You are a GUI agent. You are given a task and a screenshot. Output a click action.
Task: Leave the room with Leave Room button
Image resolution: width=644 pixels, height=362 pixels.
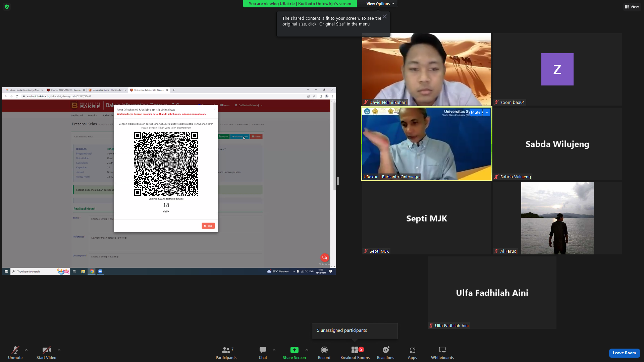coord(624,353)
